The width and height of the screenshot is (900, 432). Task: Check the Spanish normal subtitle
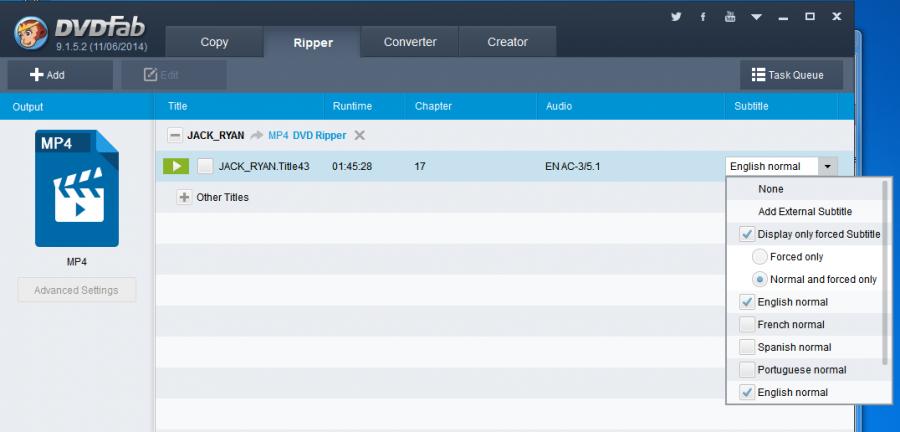(x=747, y=347)
